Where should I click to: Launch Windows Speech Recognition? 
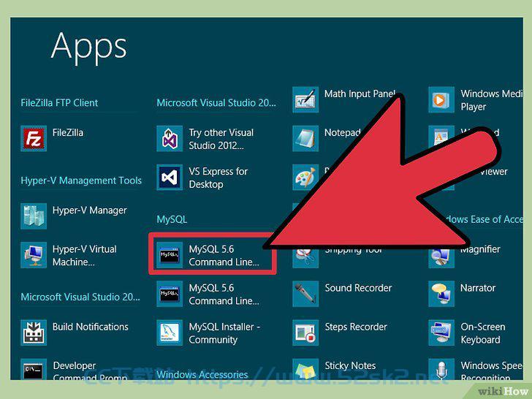click(476, 370)
